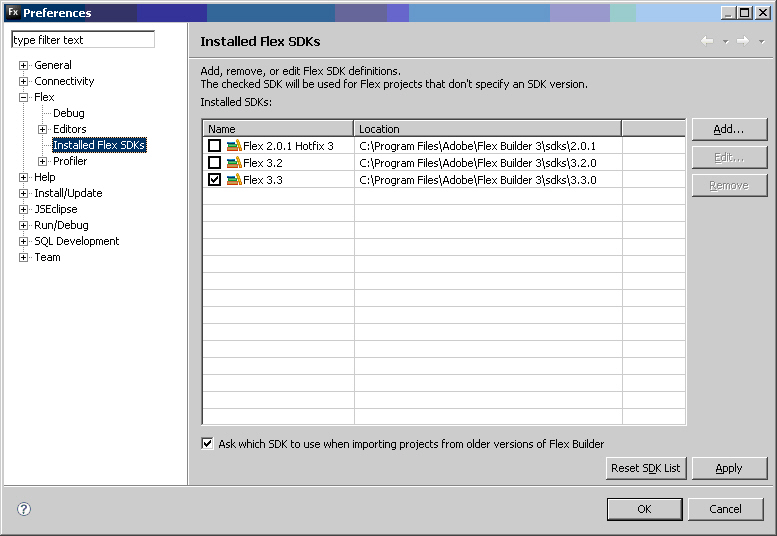The image size is (777, 536).
Task: Select the Flex 3.2 row name
Action: [263, 162]
